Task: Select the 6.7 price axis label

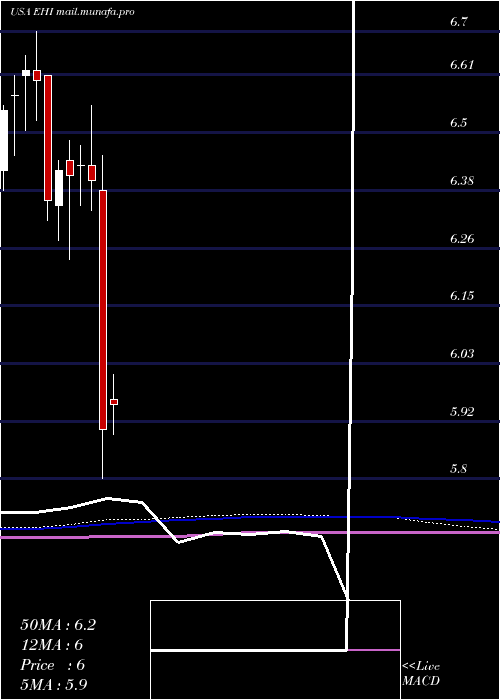Action: point(459,21)
